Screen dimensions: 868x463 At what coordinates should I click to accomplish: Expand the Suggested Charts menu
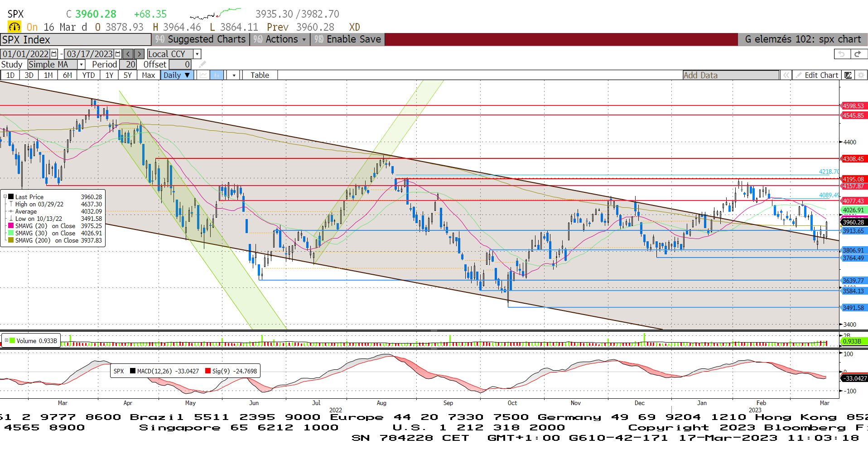tap(200, 39)
